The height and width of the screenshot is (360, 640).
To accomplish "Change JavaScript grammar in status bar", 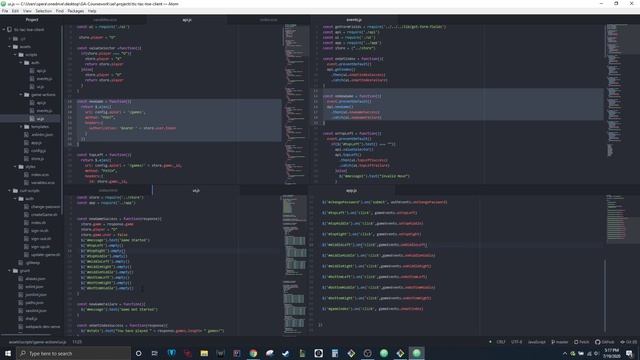I will 536,342.
